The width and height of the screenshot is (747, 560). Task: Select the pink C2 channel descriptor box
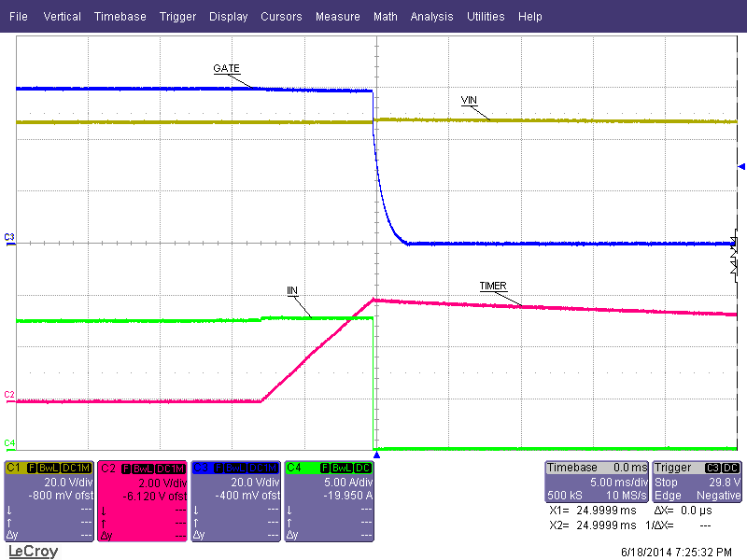click(x=143, y=499)
